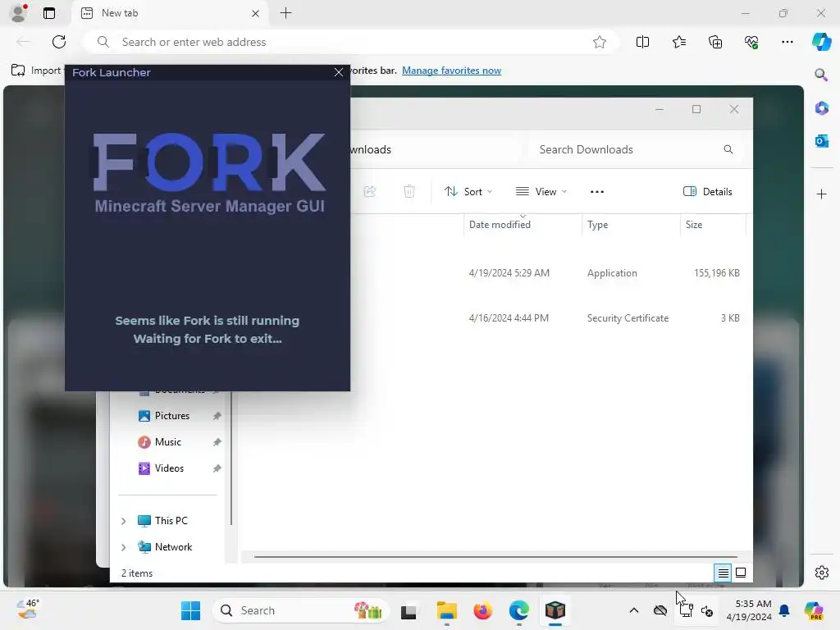The height and width of the screenshot is (630, 840).
Task: Open Edge sidebar search icon
Action: pyautogui.click(x=821, y=75)
